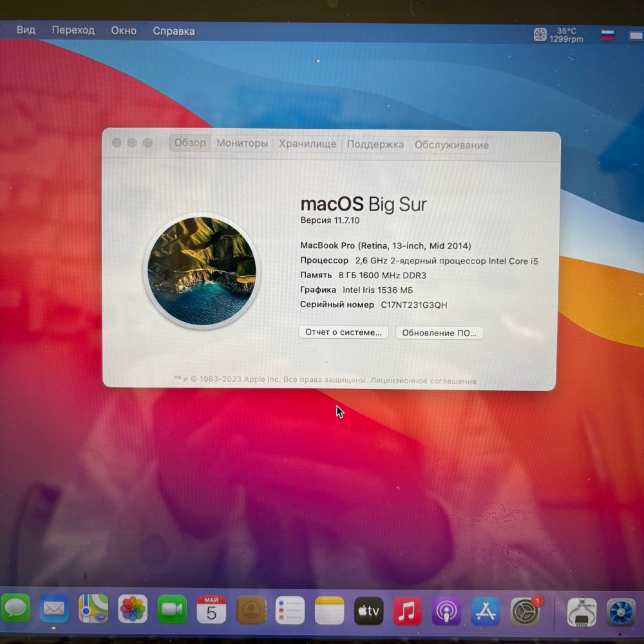The height and width of the screenshot is (644, 644).
Task: Open the Notes app icon
Action: (329, 611)
